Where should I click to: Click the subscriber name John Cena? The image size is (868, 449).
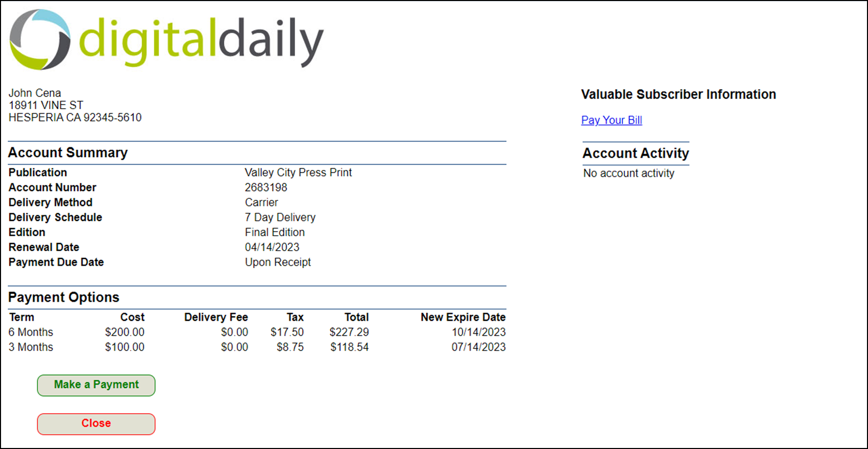coord(35,93)
